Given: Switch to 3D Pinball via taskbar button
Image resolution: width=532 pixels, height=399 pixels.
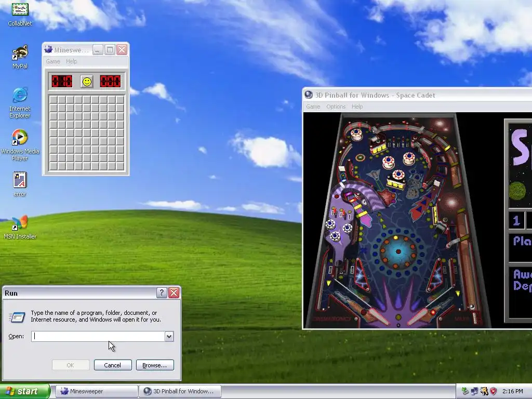Looking at the screenshot, I should pos(180,391).
